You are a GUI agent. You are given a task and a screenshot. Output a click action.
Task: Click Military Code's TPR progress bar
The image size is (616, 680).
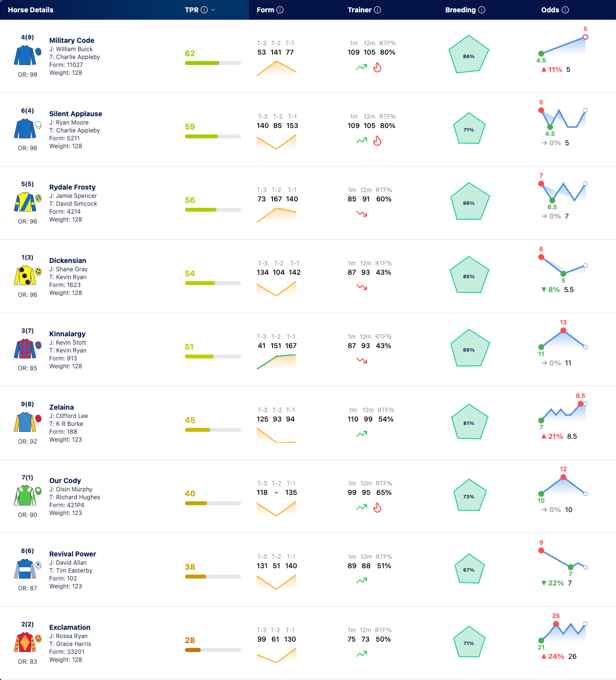click(x=213, y=63)
